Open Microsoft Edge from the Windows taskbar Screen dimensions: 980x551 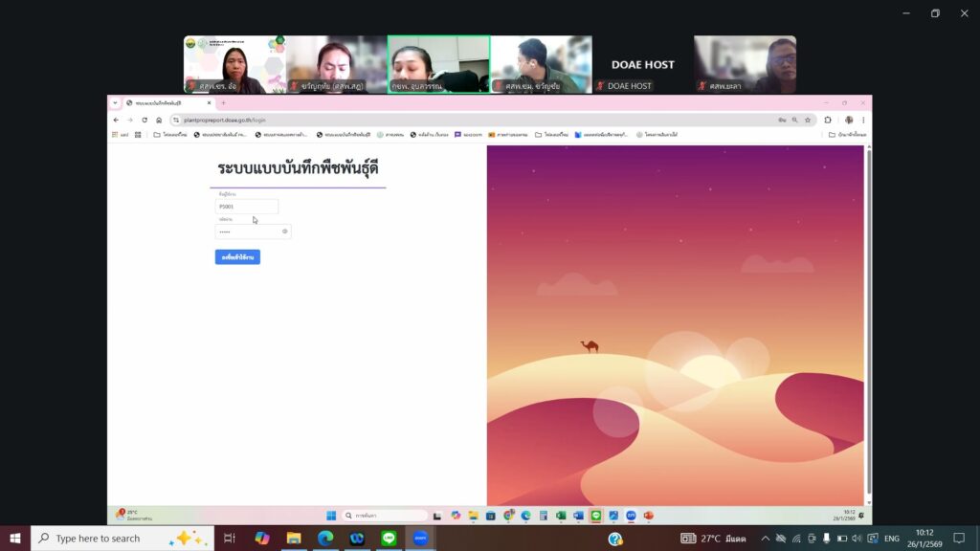pyautogui.click(x=325, y=539)
